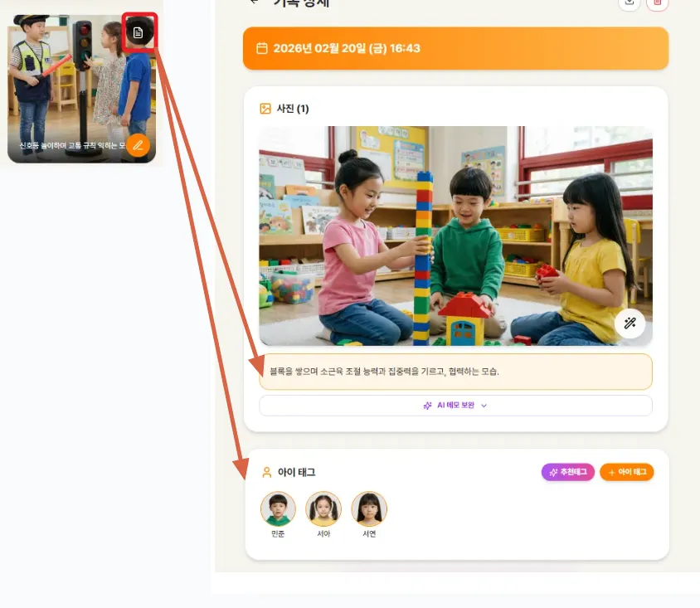
Task: Click the share/export icon in the header
Action: pyautogui.click(x=630, y=3)
